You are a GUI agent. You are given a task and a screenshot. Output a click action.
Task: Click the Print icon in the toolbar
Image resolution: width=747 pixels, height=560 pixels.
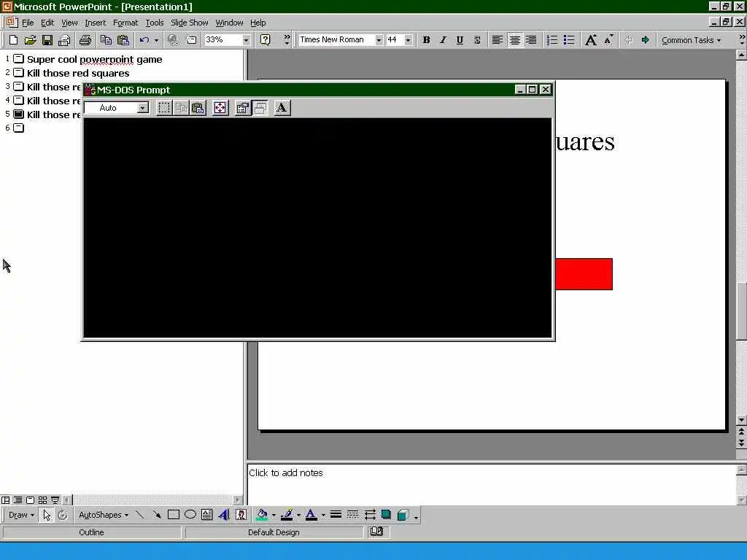coord(85,40)
